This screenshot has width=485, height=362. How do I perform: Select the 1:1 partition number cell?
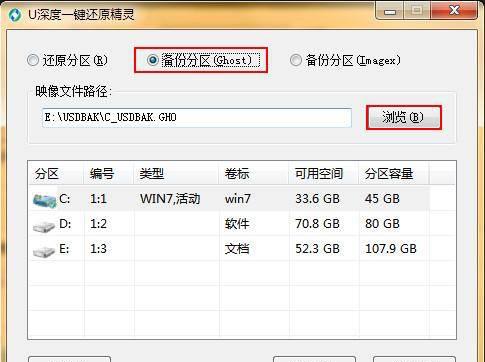point(98,199)
